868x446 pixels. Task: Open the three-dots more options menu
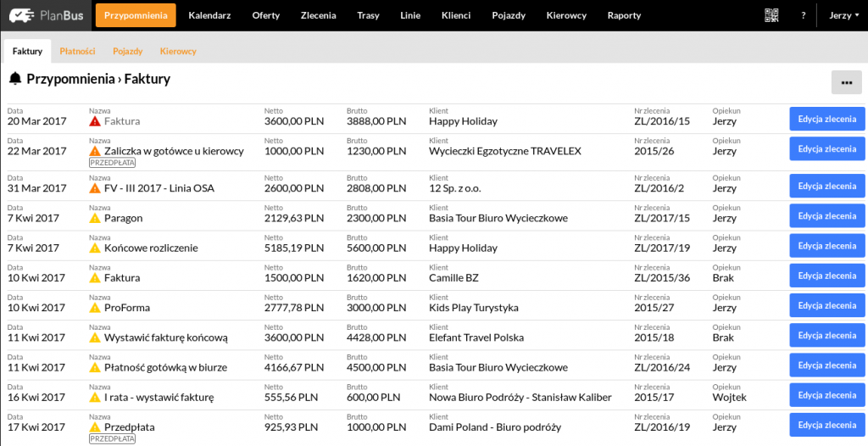point(846,81)
